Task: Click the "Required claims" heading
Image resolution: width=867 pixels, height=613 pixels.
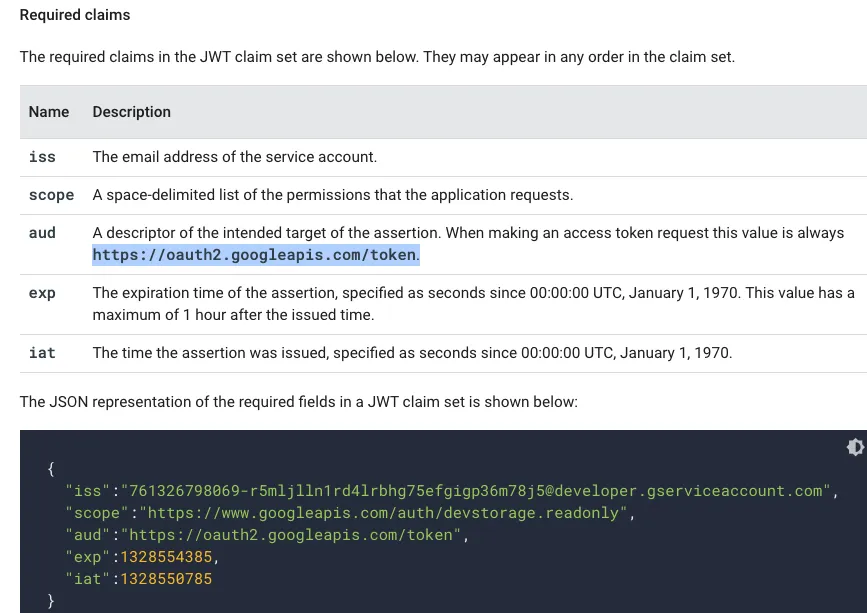Action: pyautogui.click(x=75, y=16)
